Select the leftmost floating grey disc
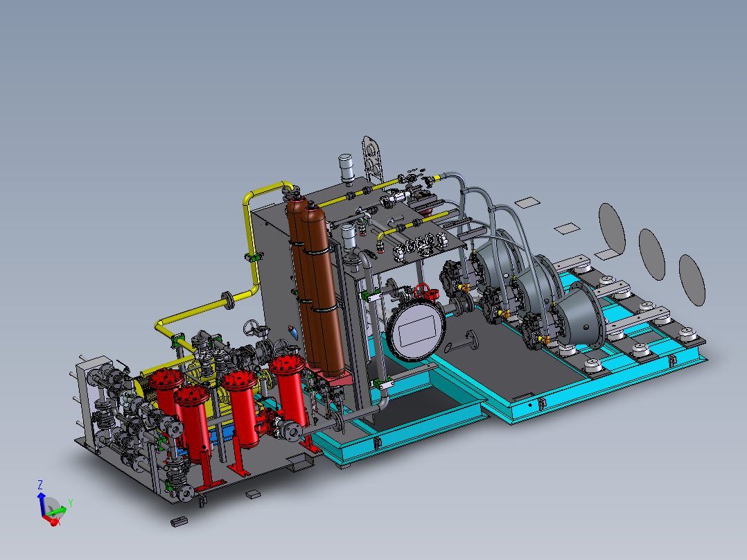747x560 pixels. 612,229
